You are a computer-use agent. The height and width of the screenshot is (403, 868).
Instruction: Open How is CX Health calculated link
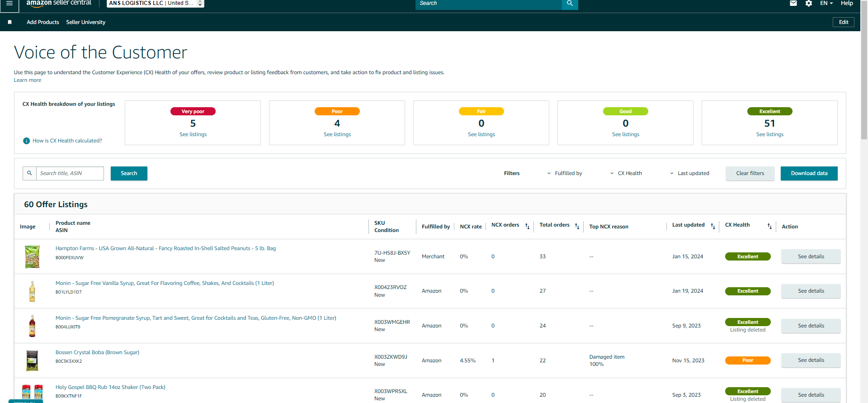[67, 141]
